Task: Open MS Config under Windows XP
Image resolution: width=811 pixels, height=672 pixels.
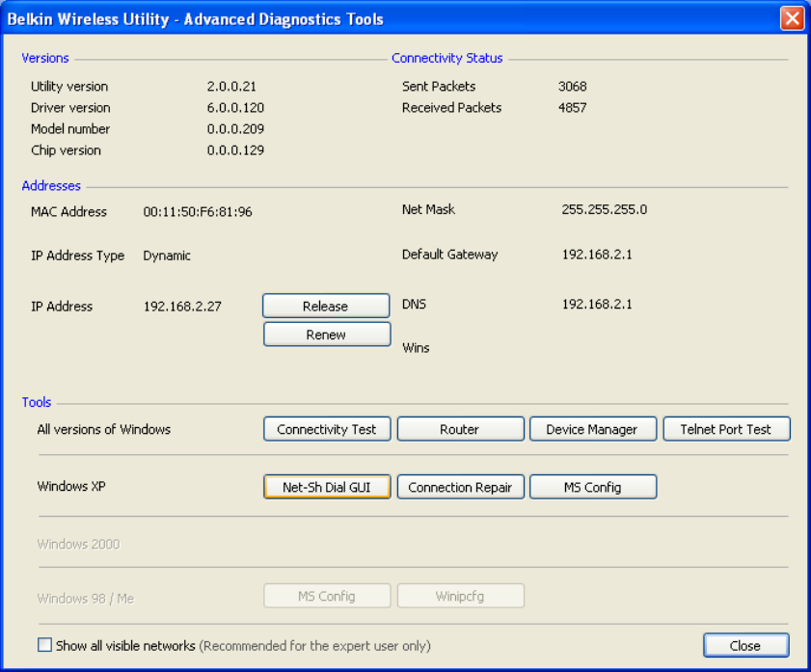Action: coord(593,487)
